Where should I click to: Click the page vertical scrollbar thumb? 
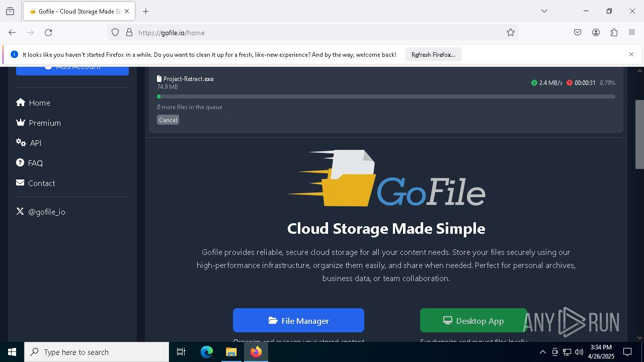pyautogui.click(x=639, y=134)
